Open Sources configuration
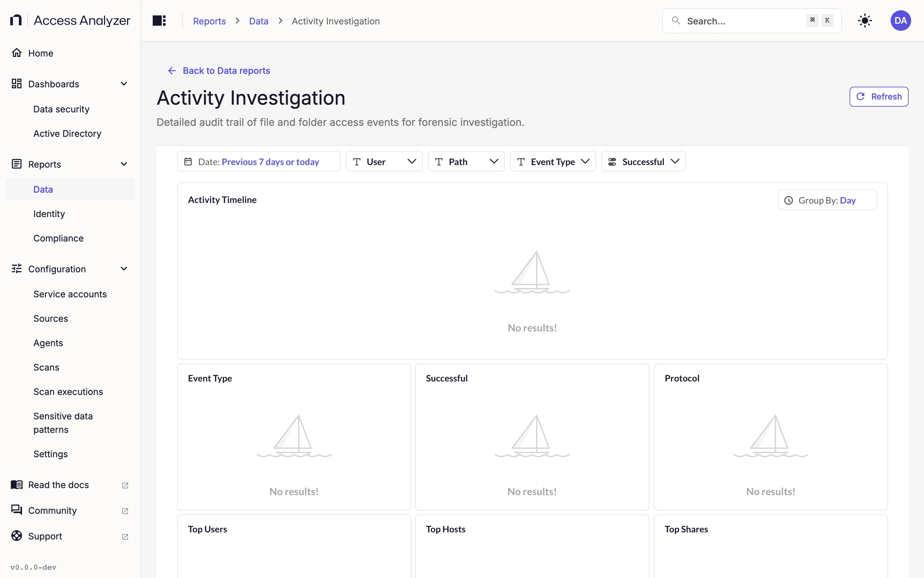Image resolution: width=924 pixels, height=578 pixels. [x=70, y=319]
